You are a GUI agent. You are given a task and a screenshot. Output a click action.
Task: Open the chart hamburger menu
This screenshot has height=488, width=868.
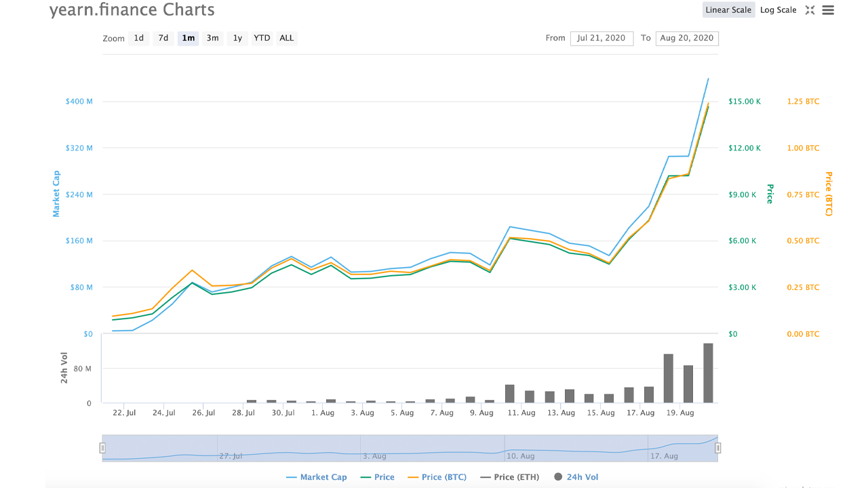click(828, 10)
